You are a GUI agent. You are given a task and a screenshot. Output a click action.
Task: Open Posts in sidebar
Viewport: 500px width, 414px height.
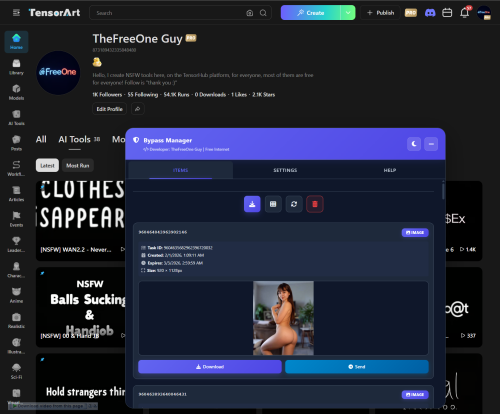click(x=16, y=143)
